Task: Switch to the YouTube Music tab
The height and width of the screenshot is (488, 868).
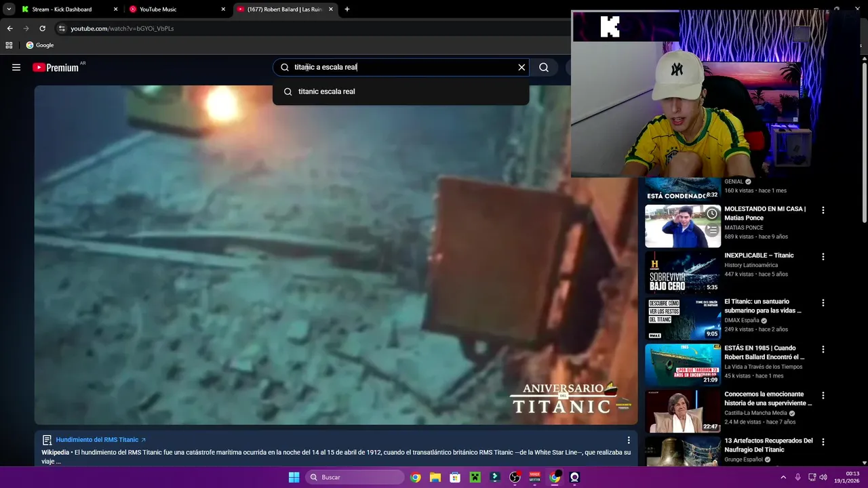Action: point(176,9)
